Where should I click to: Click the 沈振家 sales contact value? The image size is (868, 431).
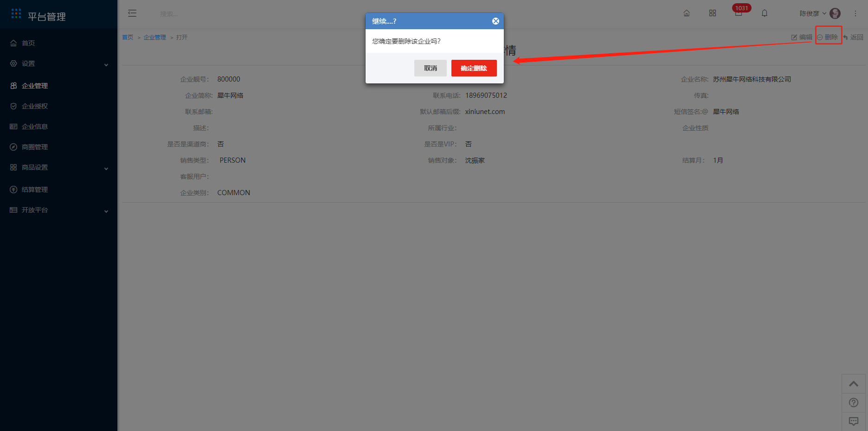point(475,160)
